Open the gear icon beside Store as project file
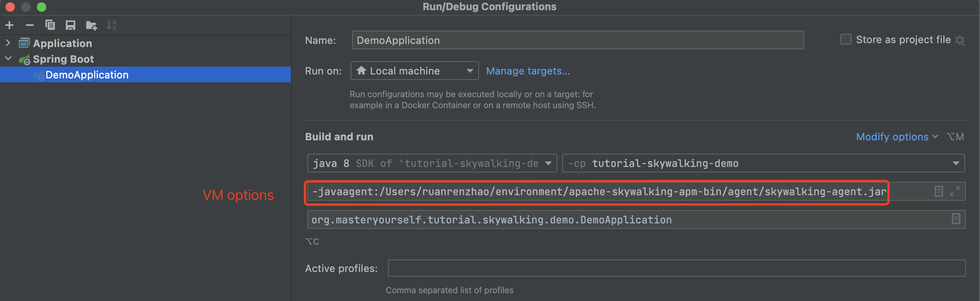 pyautogui.click(x=960, y=40)
